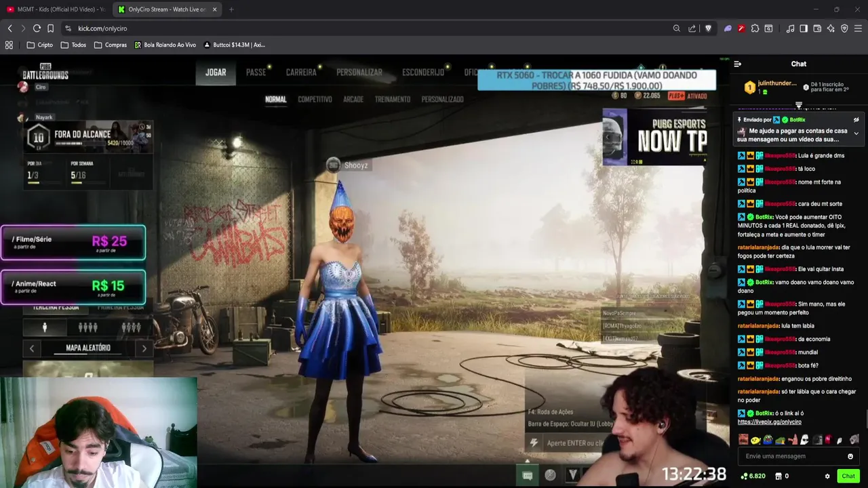Screen dimensions: 868x488
Task: Select the TREINAMENTO game mode
Action: [393, 100]
